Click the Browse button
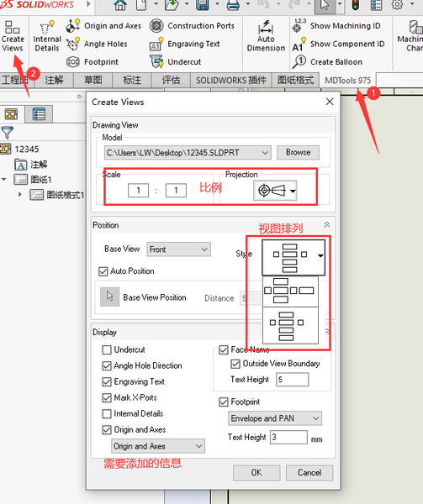Image resolution: width=423 pixels, height=504 pixels. click(x=299, y=152)
